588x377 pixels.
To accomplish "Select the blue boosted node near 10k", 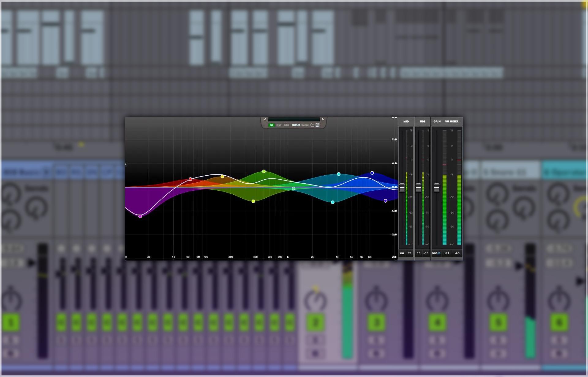I will pyautogui.click(x=372, y=173).
